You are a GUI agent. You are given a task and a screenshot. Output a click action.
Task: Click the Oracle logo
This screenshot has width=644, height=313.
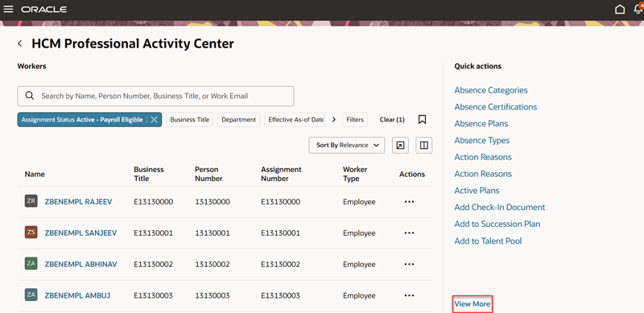pos(44,10)
